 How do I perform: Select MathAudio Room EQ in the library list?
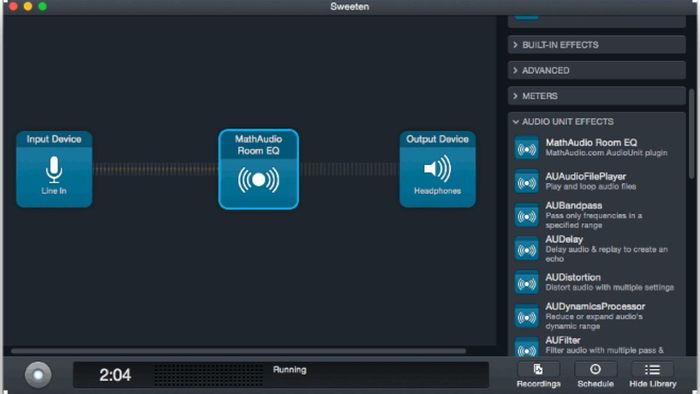coord(598,148)
